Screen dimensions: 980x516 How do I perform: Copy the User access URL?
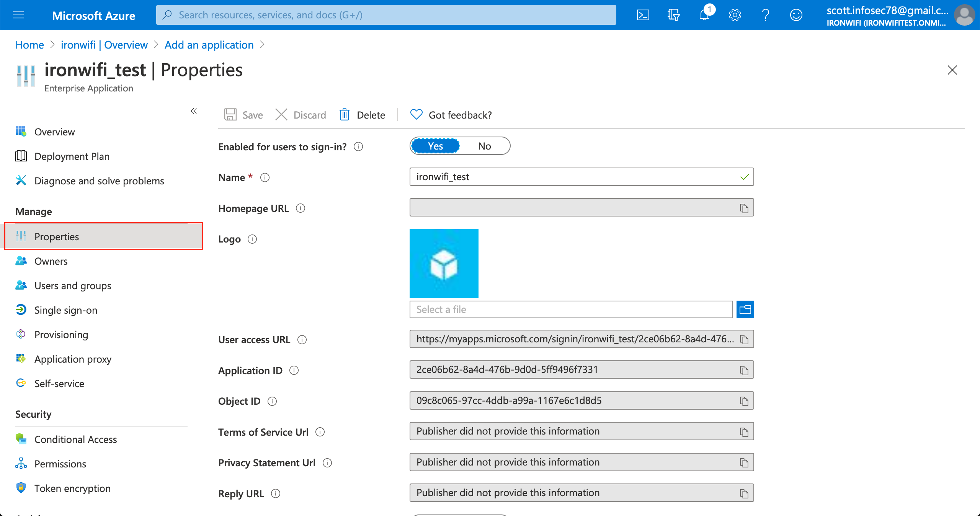(744, 339)
